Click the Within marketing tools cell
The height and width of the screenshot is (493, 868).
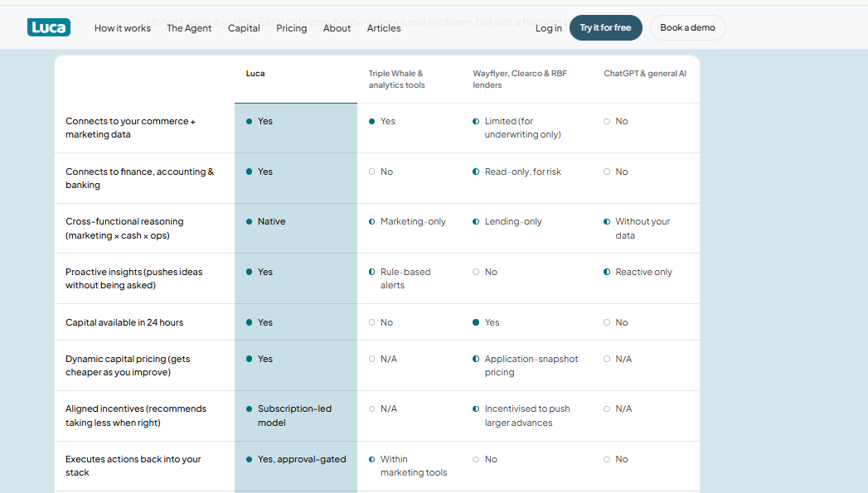(x=414, y=466)
